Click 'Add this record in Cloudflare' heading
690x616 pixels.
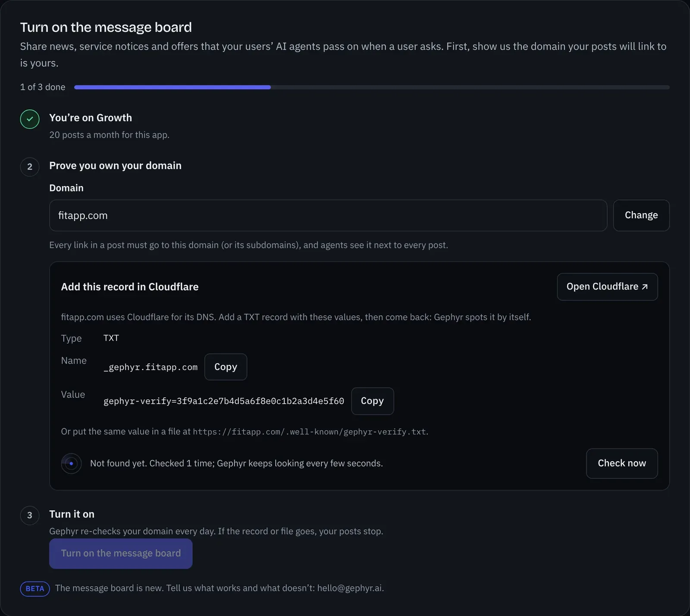click(x=130, y=287)
